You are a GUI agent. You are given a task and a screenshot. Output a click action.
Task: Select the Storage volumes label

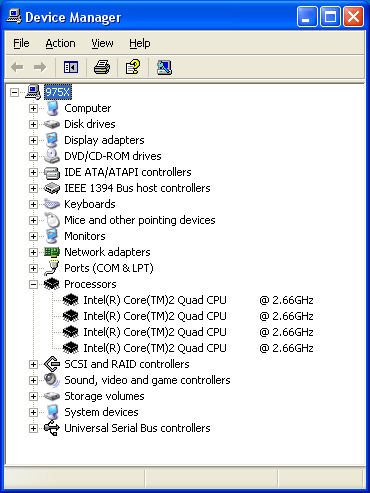tap(104, 396)
